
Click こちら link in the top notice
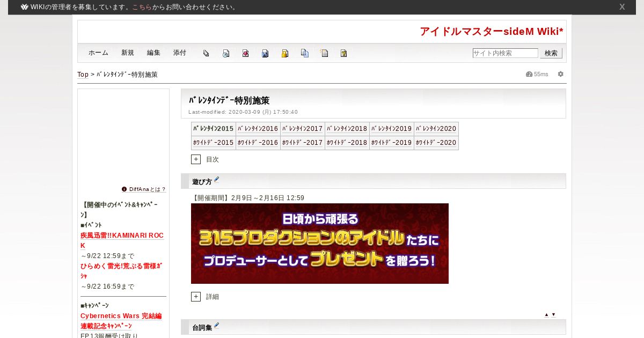(x=142, y=7)
